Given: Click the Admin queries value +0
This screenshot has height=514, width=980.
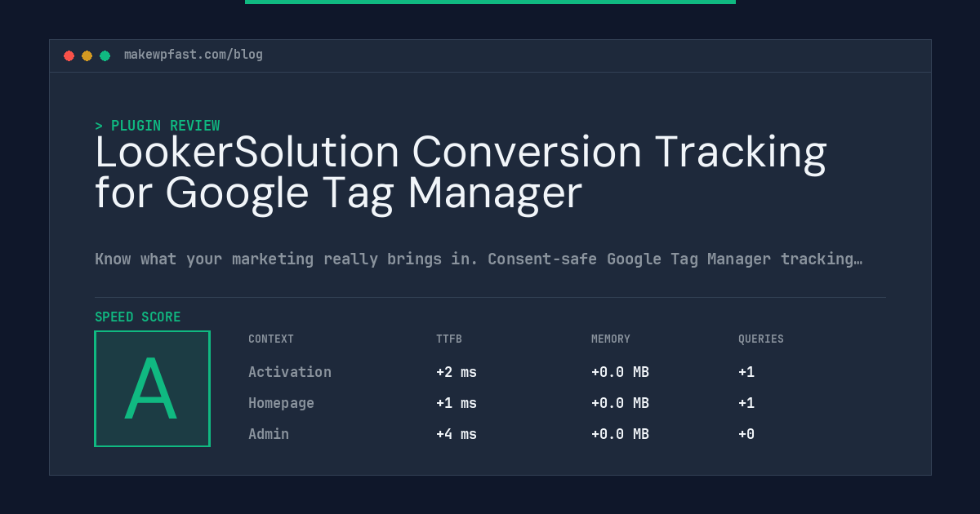Looking at the screenshot, I should click(x=746, y=434).
